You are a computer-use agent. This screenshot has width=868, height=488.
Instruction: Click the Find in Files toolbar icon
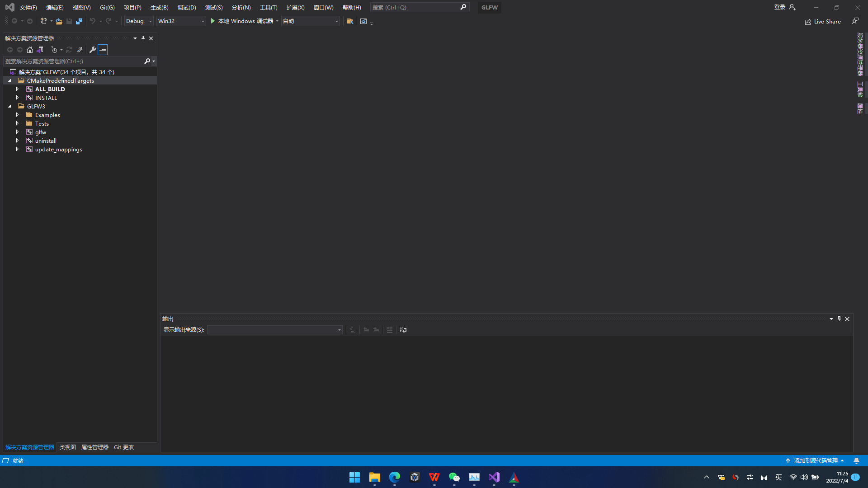pyautogui.click(x=349, y=21)
